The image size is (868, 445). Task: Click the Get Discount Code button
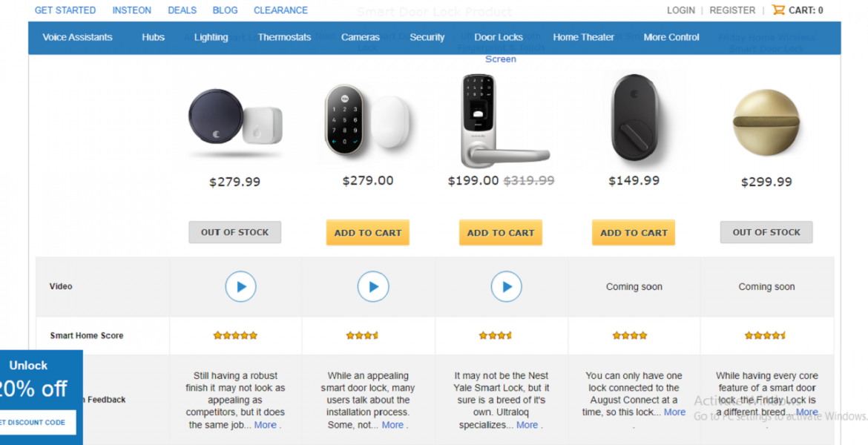click(33, 423)
